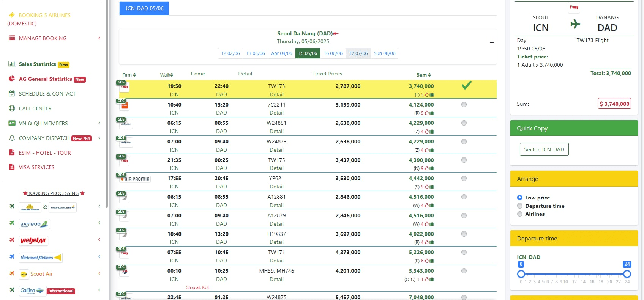Click the pie chart icon for AG General Statistics

click(x=12, y=79)
